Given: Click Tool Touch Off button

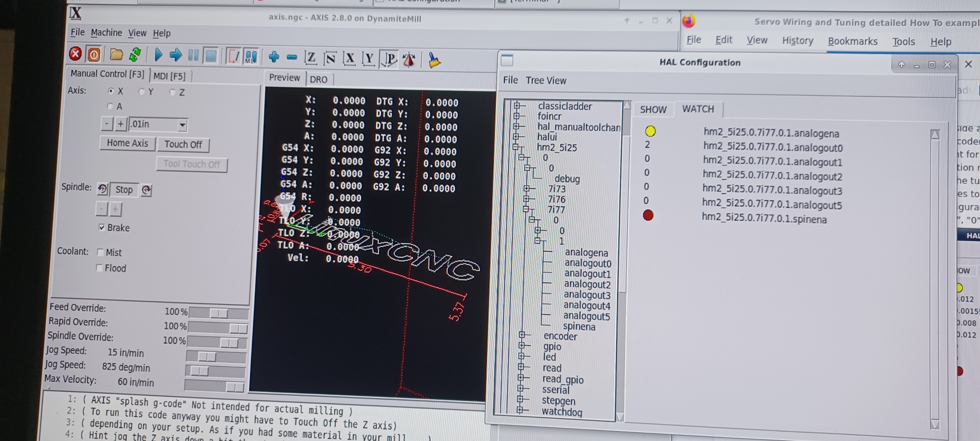Looking at the screenshot, I should 192,164.
